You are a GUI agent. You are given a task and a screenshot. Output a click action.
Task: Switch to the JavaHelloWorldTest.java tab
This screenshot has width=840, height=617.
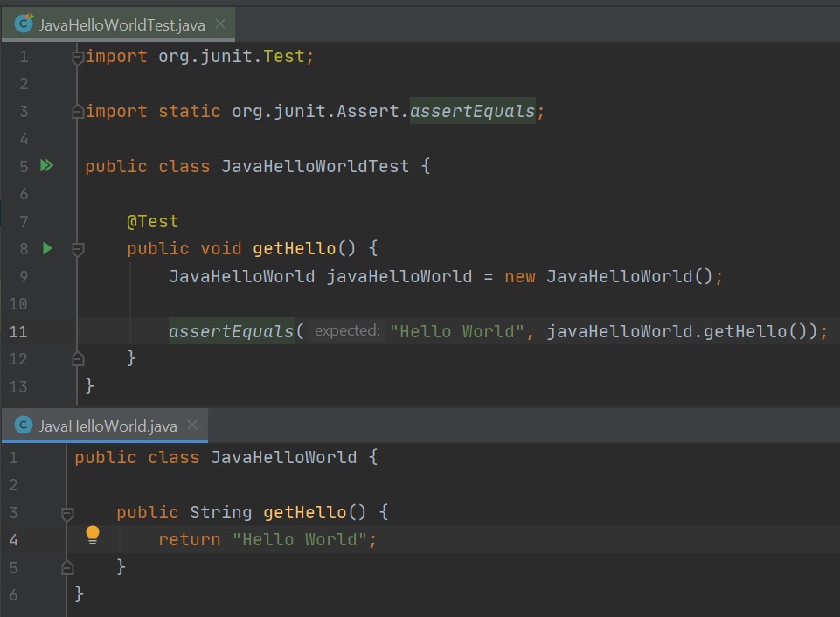(121, 25)
